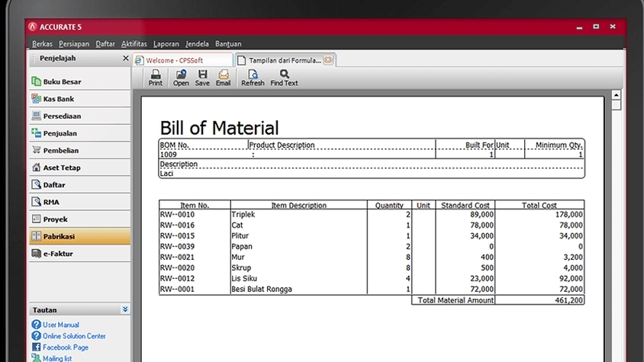
Task: Click the Skrup item description
Action: pos(241,268)
